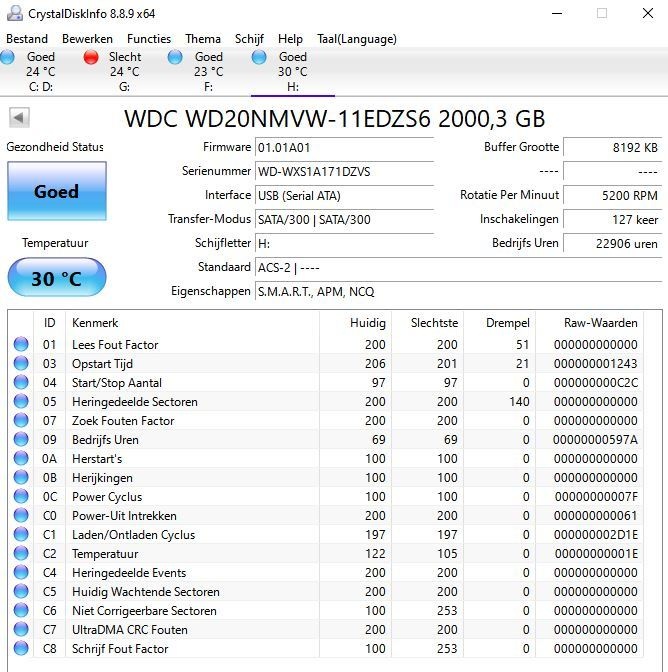Click the status orb for Herijkingen

21,477
